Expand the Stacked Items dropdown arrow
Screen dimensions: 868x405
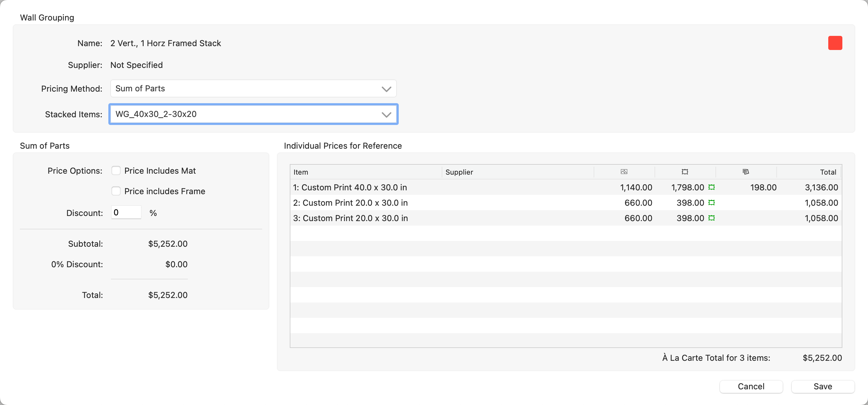pos(386,115)
